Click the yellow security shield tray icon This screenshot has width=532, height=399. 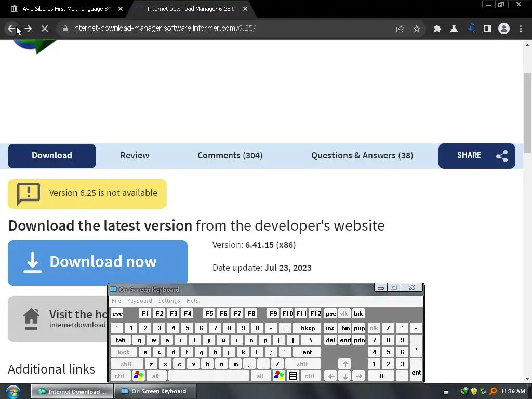[474, 391]
